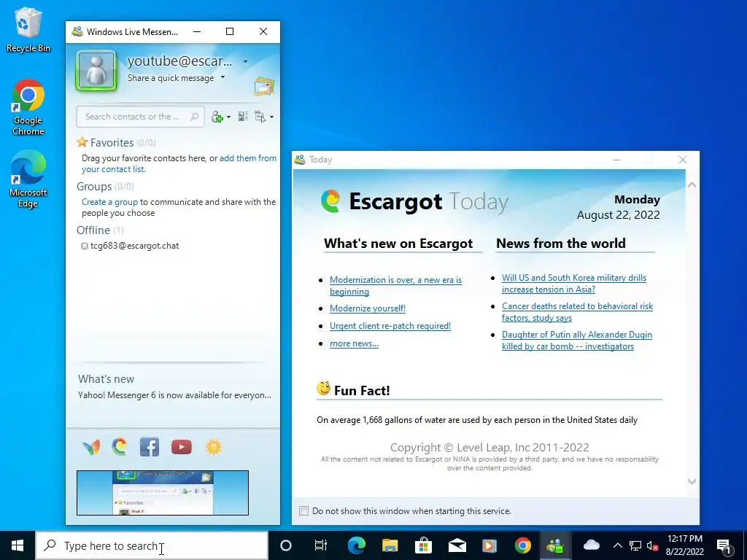
Task: Click the taskbar 'Type here to search' box
Action: 152,545
